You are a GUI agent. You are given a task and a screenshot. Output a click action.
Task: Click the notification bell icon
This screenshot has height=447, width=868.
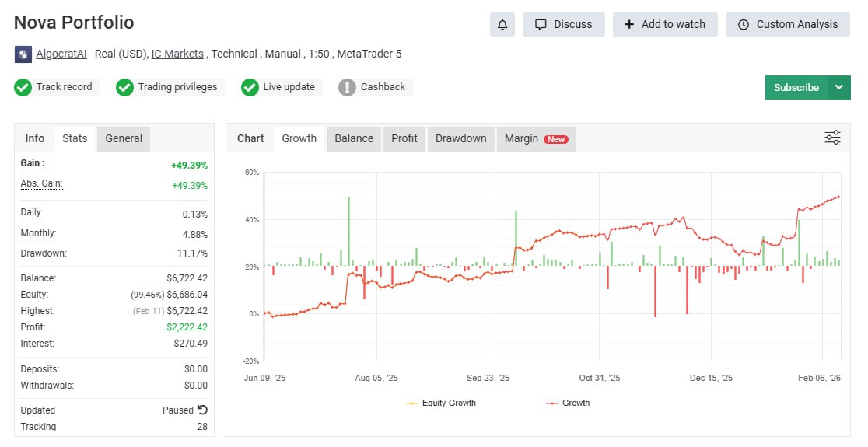[502, 24]
